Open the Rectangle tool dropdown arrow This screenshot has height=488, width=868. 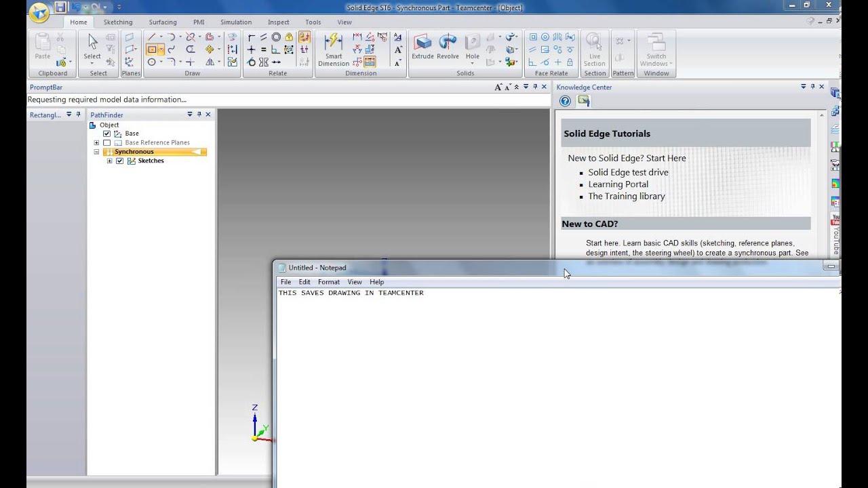[x=161, y=49]
